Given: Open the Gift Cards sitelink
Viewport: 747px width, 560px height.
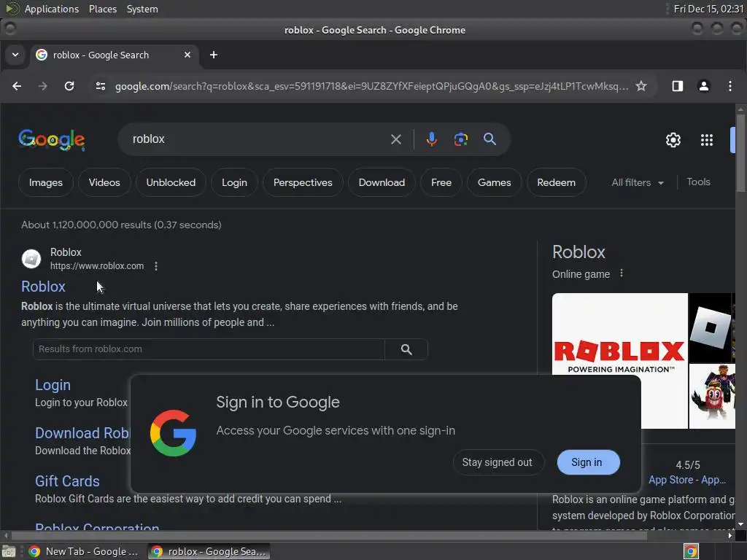Looking at the screenshot, I should tap(67, 481).
